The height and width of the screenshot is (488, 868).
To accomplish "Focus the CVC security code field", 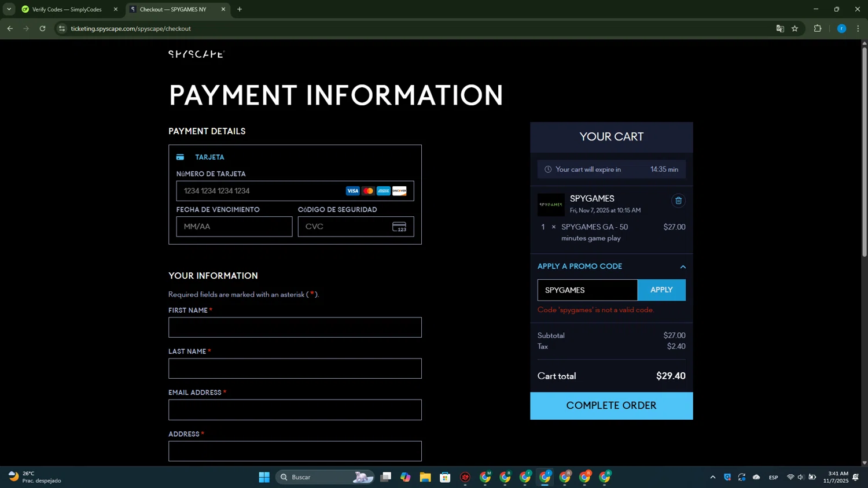I will 356,227.
